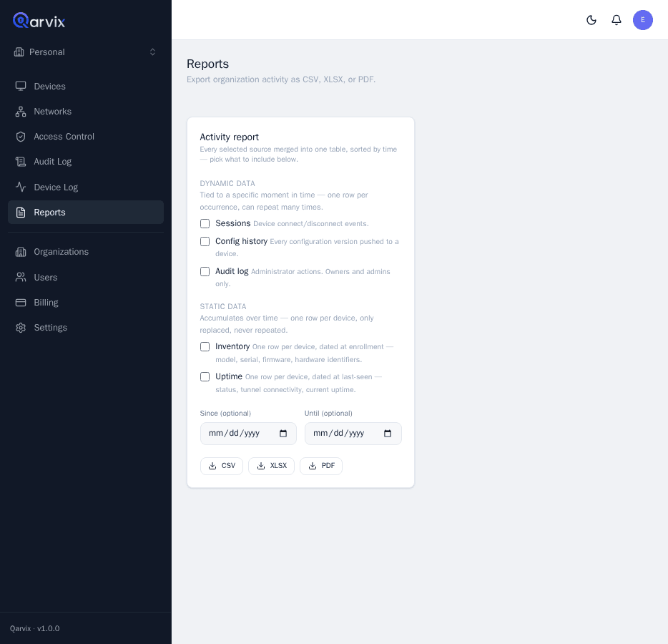This screenshot has width=668, height=644.
Task: Download the PDF report
Action: click(321, 466)
